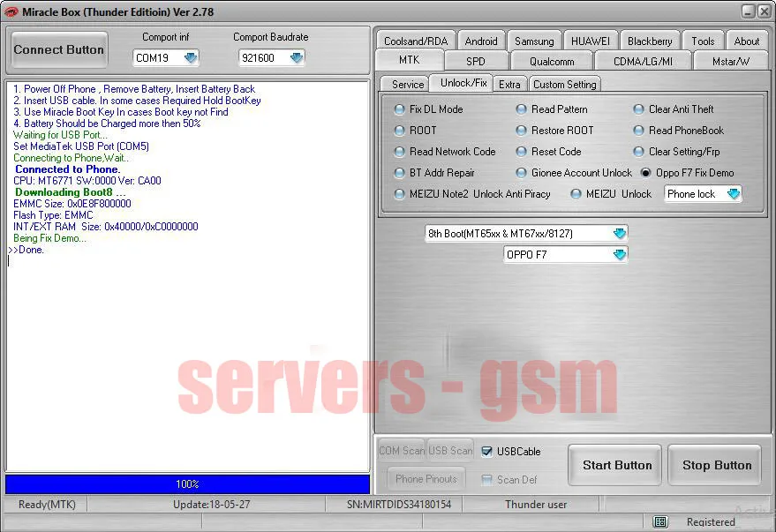Screen dimensions: 776x532
Task: Open the Comport inf COM19 dropdown arrow
Action: coord(190,58)
